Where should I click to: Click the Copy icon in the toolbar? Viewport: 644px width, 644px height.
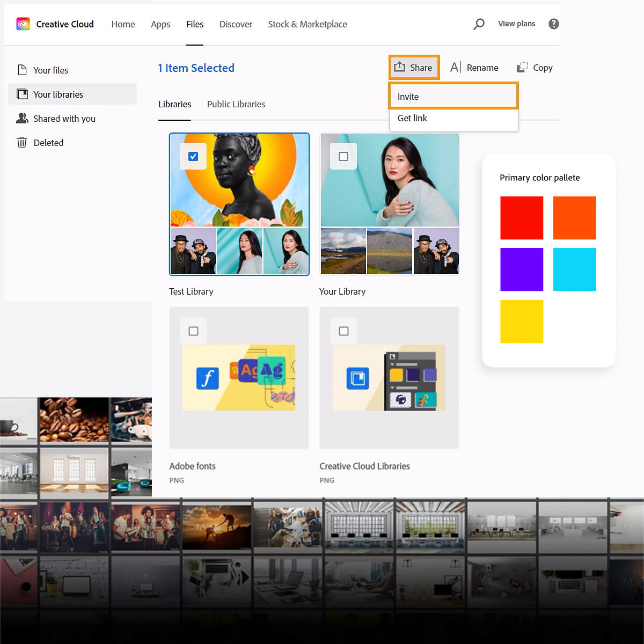522,67
